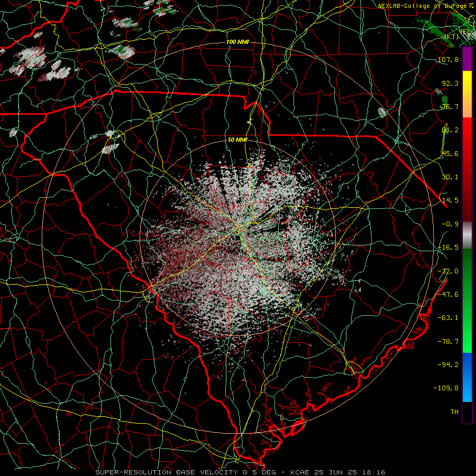Image resolution: width=476 pixels, height=476 pixels.
Task: Click the 30.1 legend value
Action: (450, 177)
